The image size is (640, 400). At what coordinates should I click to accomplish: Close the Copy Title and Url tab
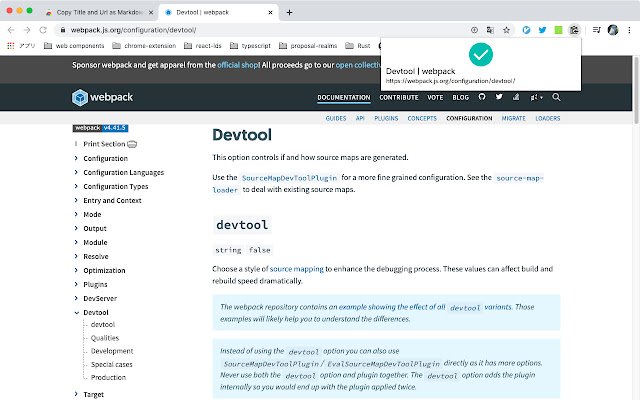[x=151, y=13]
